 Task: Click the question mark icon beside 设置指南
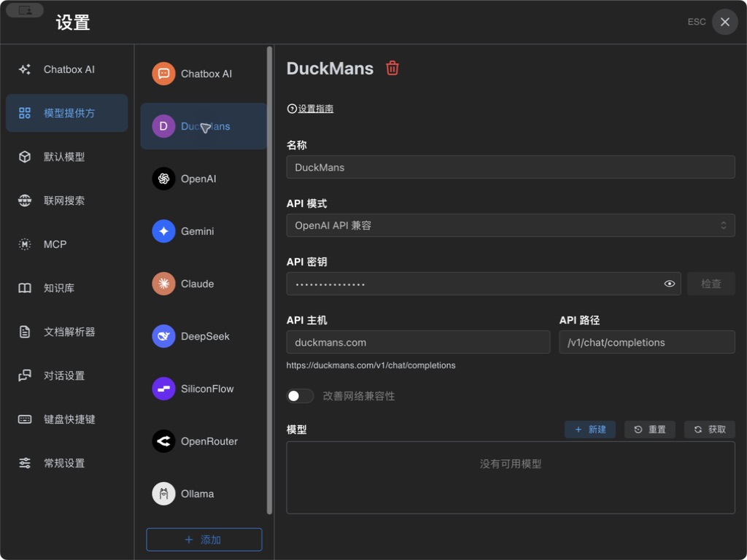(x=292, y=109)
